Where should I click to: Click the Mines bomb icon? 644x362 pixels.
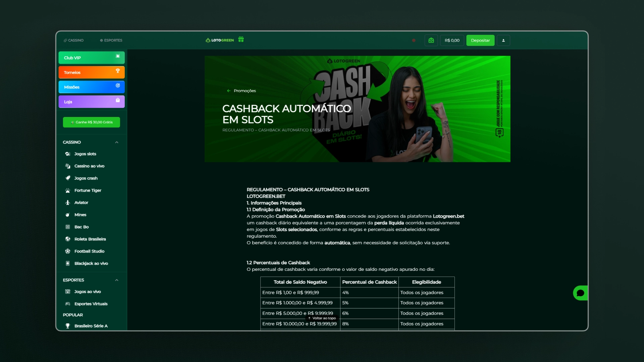[68, 215]
